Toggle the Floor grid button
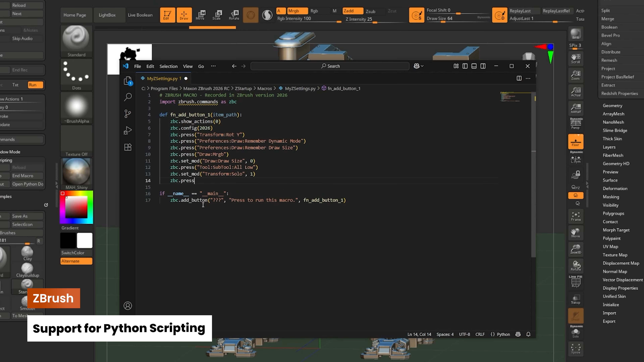The width and height of the screenshot is (644, 362). coord(576,142)
